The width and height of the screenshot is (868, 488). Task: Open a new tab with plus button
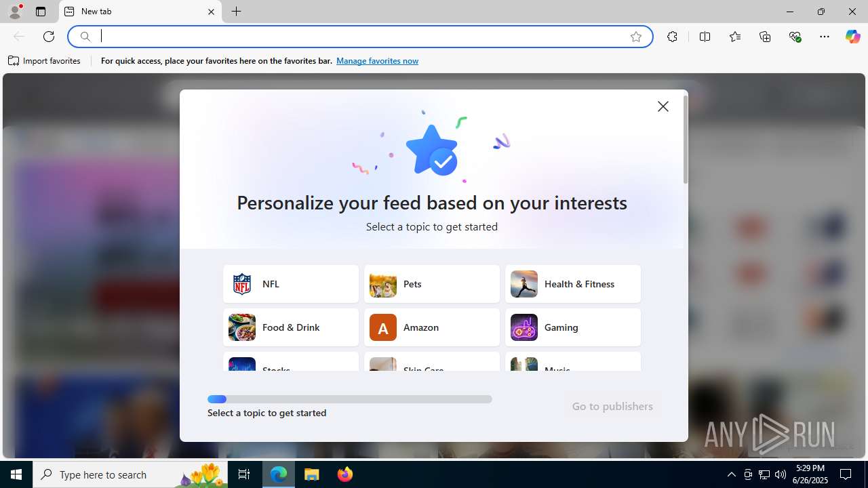point(236,12)
